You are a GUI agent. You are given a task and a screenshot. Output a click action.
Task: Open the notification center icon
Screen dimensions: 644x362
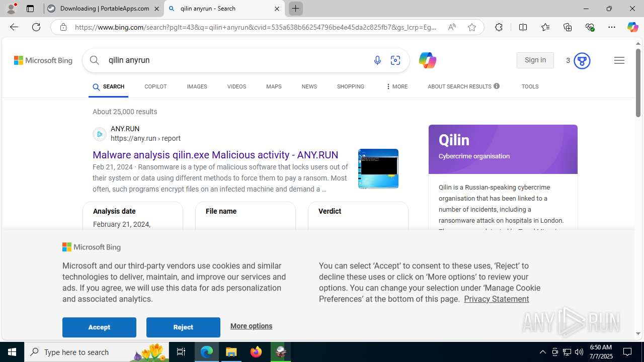pyautogui.click(x=628, y=352)
